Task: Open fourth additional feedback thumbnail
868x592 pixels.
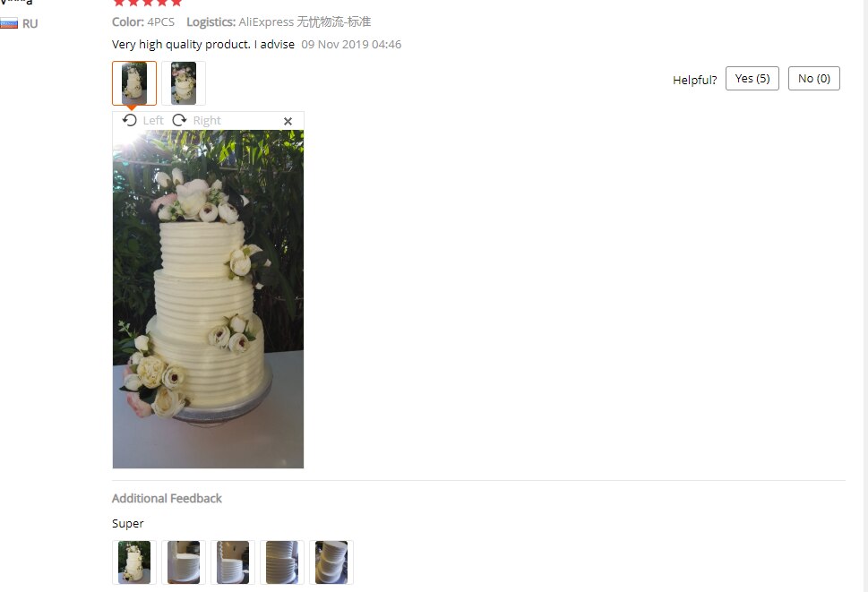Action: (282, 562)
